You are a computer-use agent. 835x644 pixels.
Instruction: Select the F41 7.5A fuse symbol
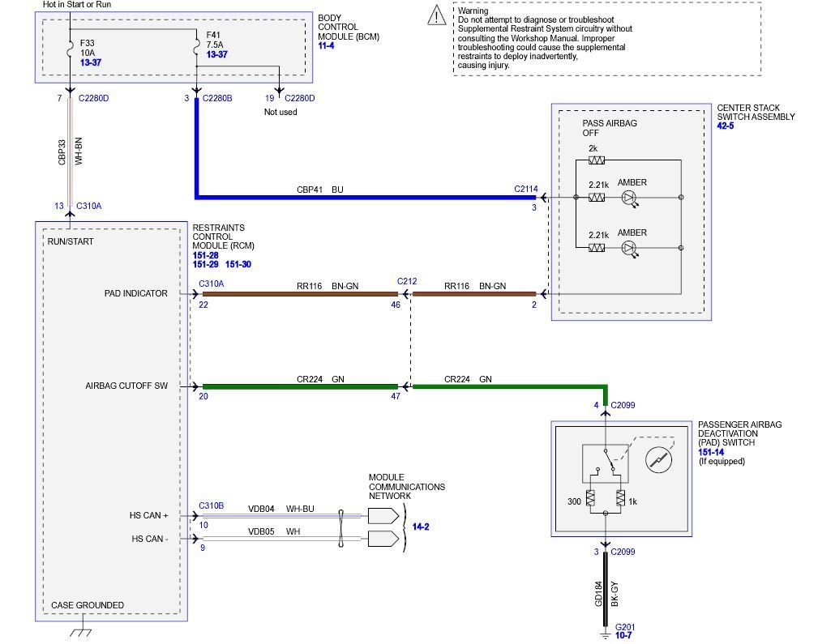196,48
